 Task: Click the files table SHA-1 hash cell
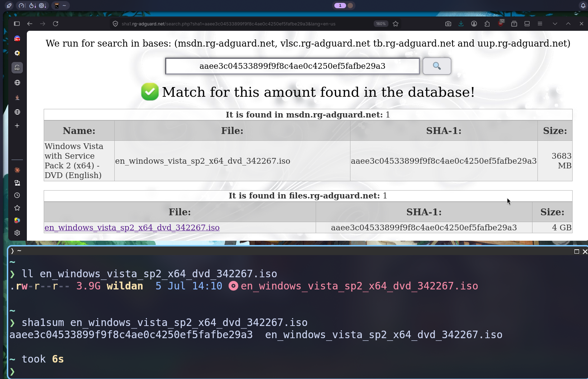click(424, 227)
